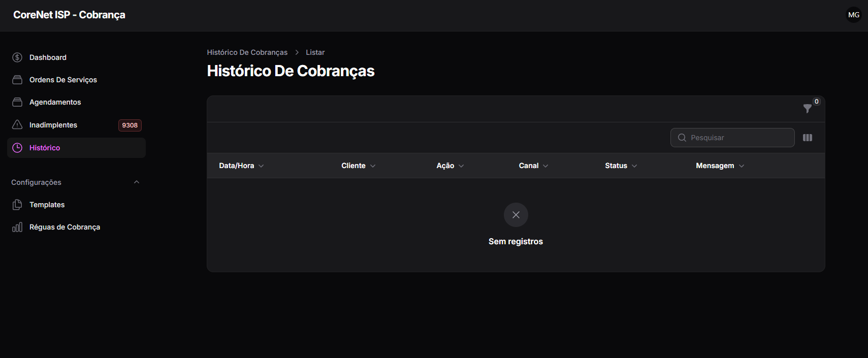Image resolution: width=868 pixels, height=358 pixels.
Task: Click the 9308 badge on Inadimplentes
Action: (130, 125)
